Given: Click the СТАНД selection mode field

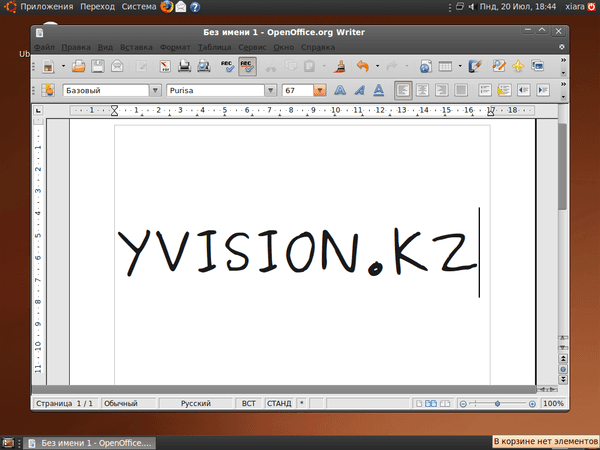Looking at the screenshot, I should [x=279, y=403].
